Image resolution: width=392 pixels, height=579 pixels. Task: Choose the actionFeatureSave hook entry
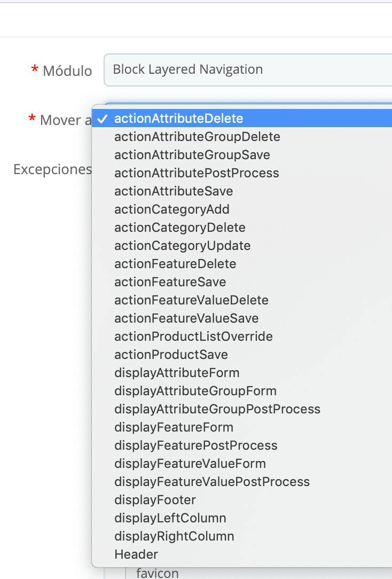[x=170, y=282]
